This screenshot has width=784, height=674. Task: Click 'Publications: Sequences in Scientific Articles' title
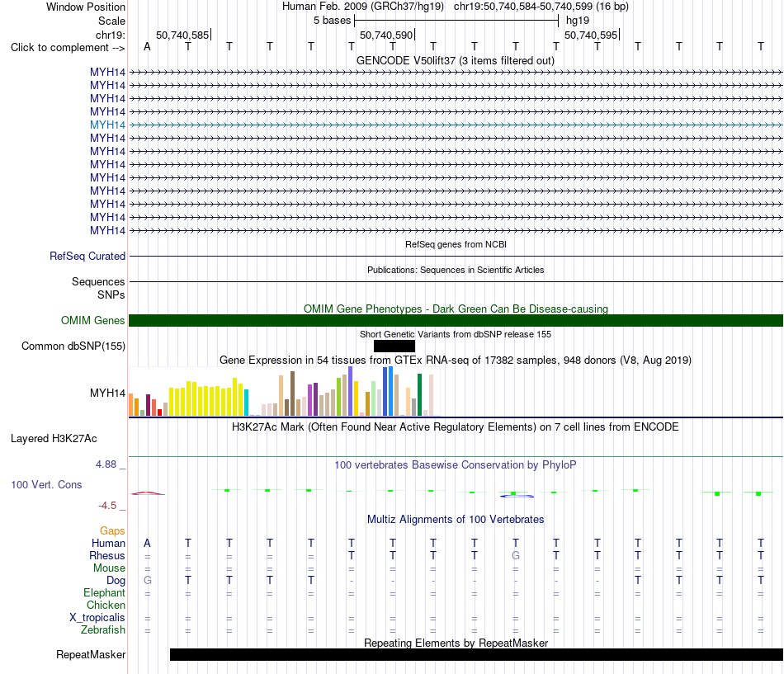(x=456, y=270)
